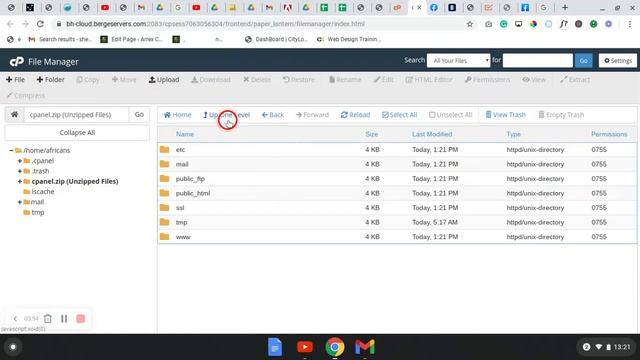The width and height of the screenshot is (640, 360).
Task: Click the cPanel logo
Action: click(x=17, y=62)
